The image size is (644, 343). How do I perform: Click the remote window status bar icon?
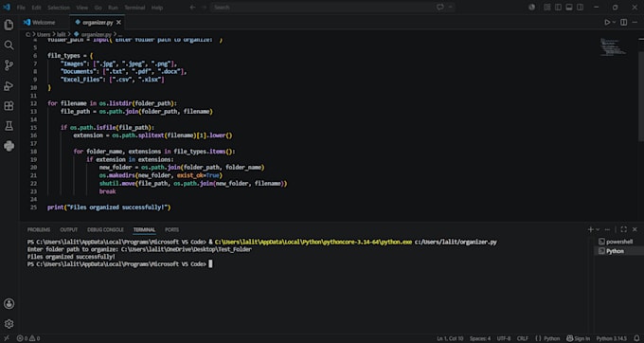click(7, 338)
